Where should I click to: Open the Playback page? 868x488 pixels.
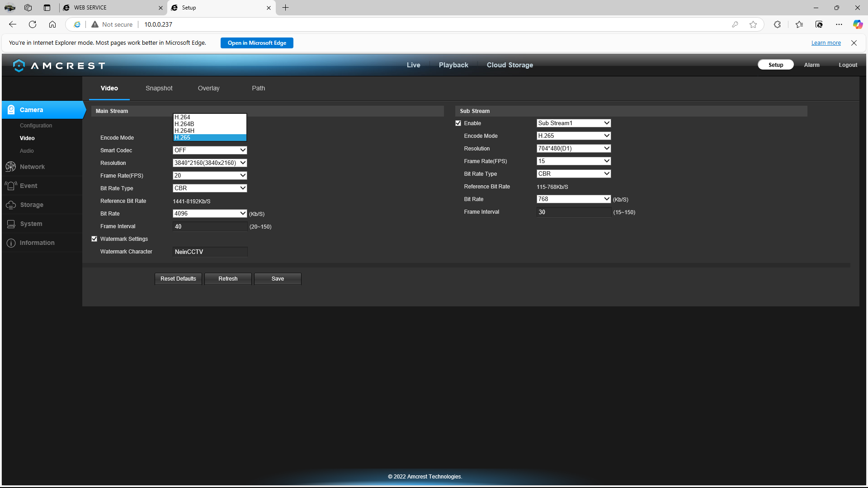tap(453, 65)
